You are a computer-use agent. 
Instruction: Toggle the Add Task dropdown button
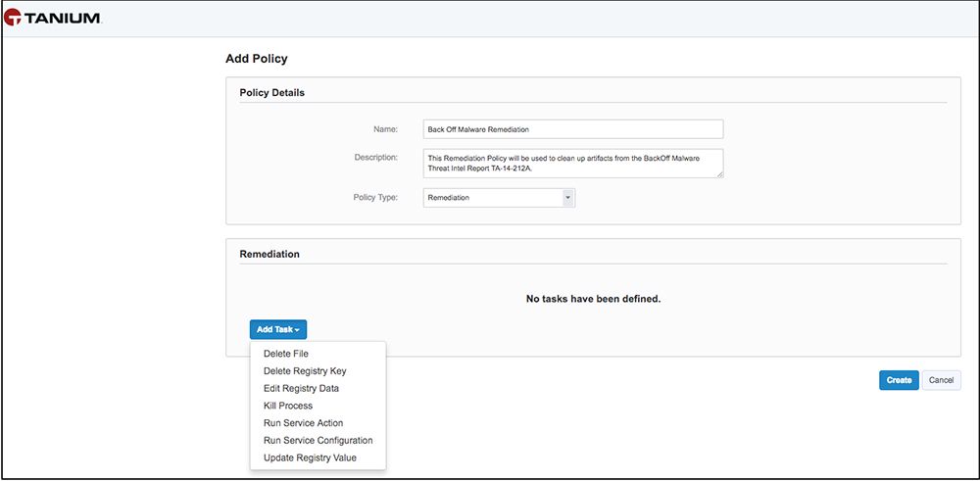tap(278, 330)
